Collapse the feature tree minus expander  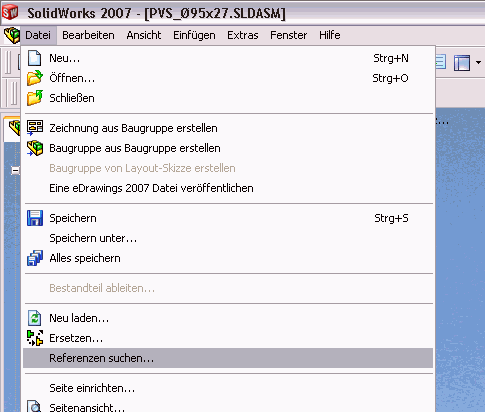pos(15,170)
